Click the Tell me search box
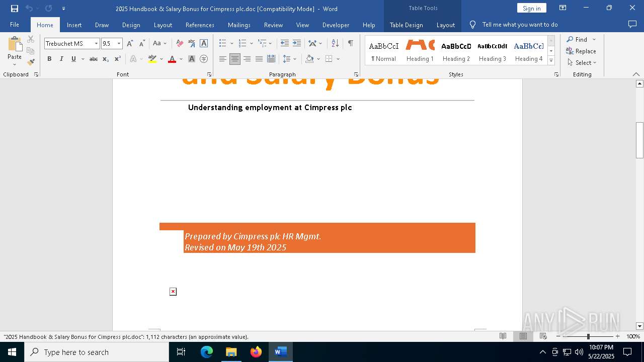Image resolution: width=644 pixels, height=362 pixels. coord(520,25)
